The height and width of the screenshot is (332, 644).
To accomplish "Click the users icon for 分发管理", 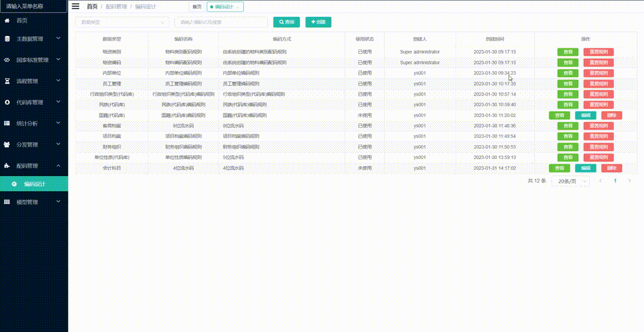I will 7,145.
